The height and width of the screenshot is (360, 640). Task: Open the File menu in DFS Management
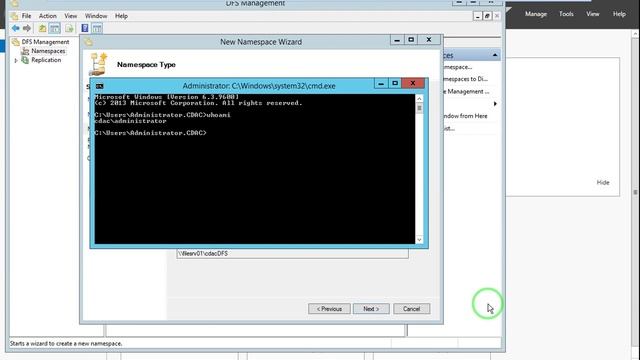[27, 16]
